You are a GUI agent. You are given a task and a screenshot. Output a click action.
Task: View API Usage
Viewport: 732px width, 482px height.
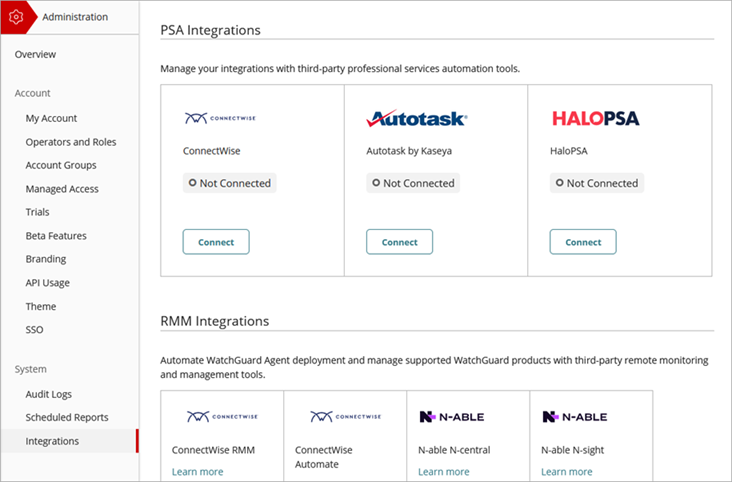click(x=48, y=283)
